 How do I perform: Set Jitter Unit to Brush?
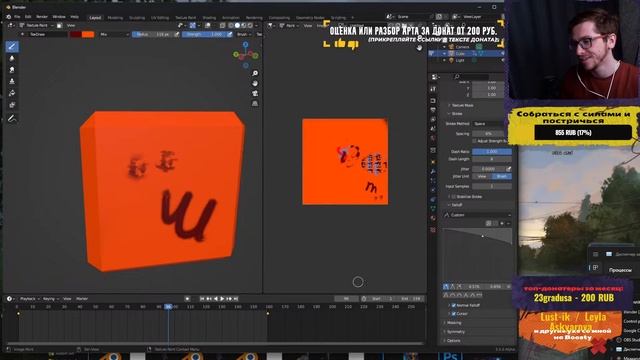tap(502, 176)
